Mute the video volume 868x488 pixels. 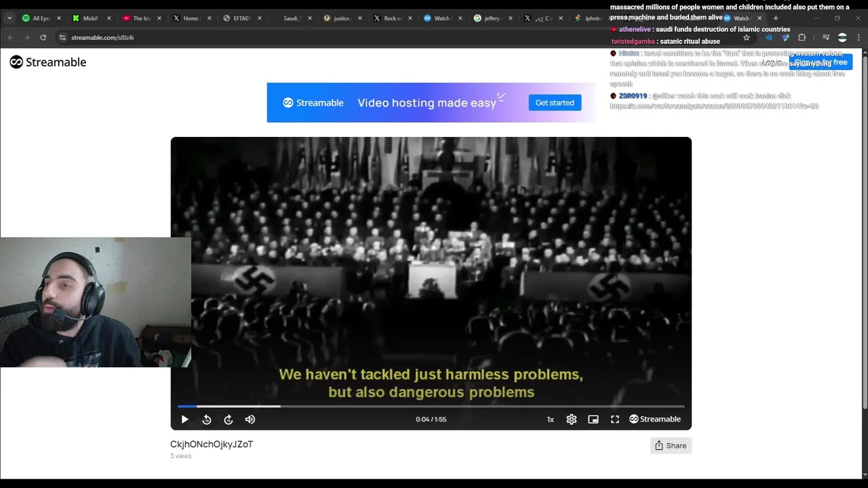(x=250, y=420)
